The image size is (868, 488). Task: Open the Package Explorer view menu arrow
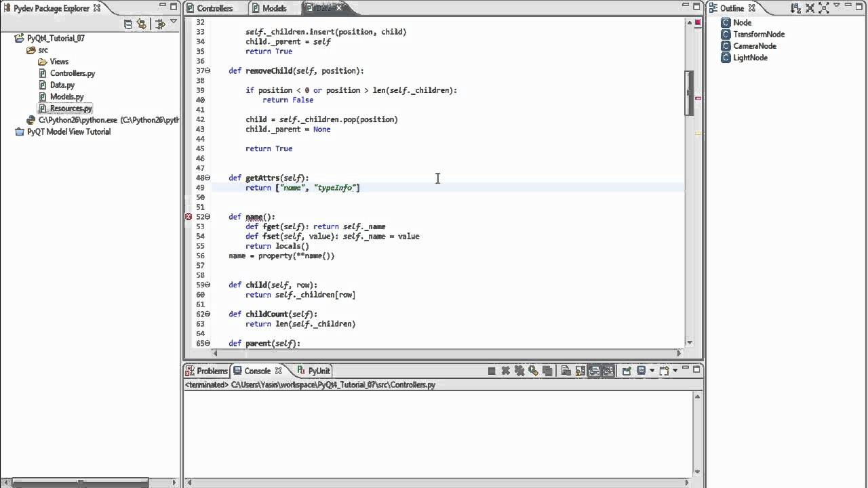coord(174,21)
